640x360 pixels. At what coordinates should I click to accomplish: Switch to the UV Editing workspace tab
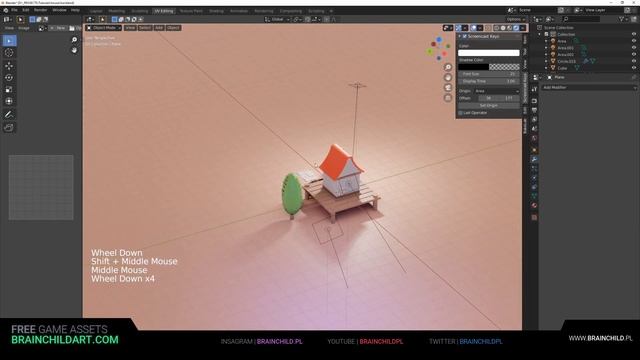click(x=164, y=11)
